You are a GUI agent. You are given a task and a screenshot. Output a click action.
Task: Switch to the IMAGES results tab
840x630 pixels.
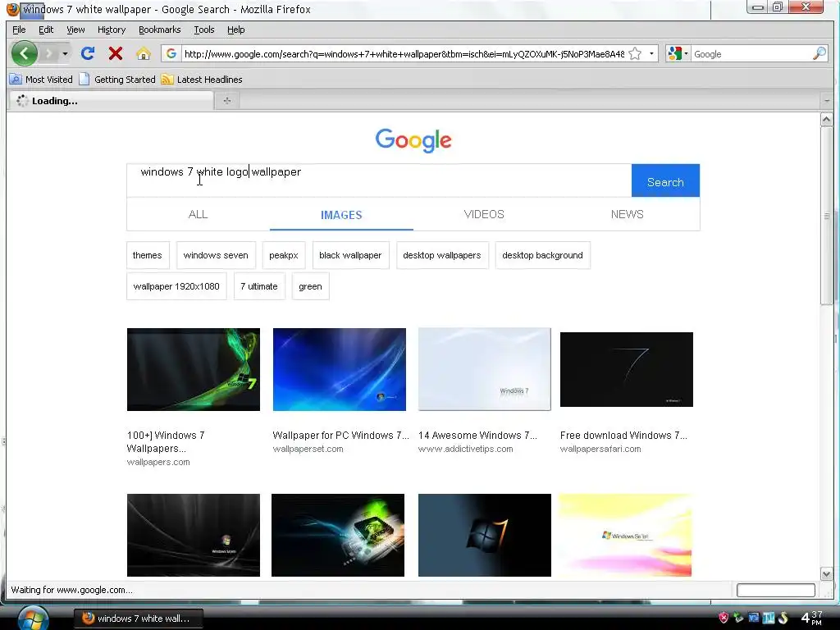tap(341, 215)
